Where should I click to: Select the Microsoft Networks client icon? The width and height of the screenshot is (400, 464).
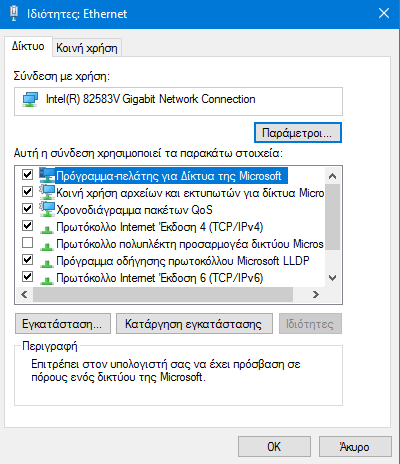pyautogui.click(x=47, y=175)
